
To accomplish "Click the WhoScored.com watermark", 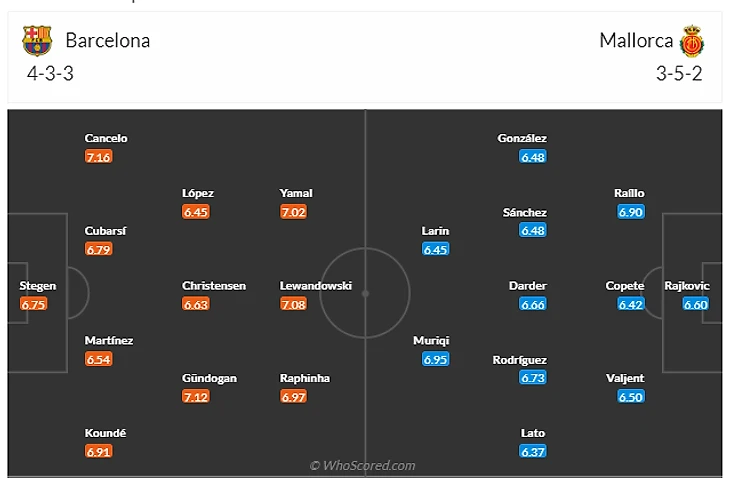I will point(362,465).
